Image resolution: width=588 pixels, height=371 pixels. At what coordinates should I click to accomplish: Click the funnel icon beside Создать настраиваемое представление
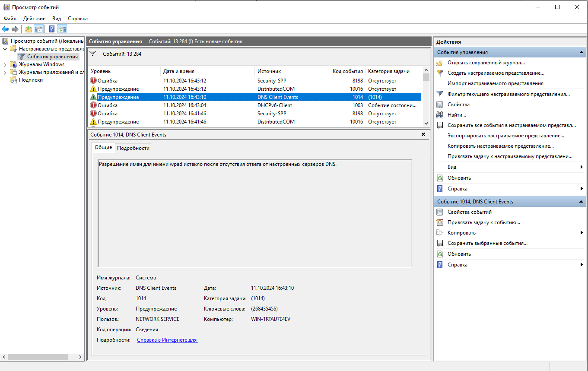coord(440,73)
